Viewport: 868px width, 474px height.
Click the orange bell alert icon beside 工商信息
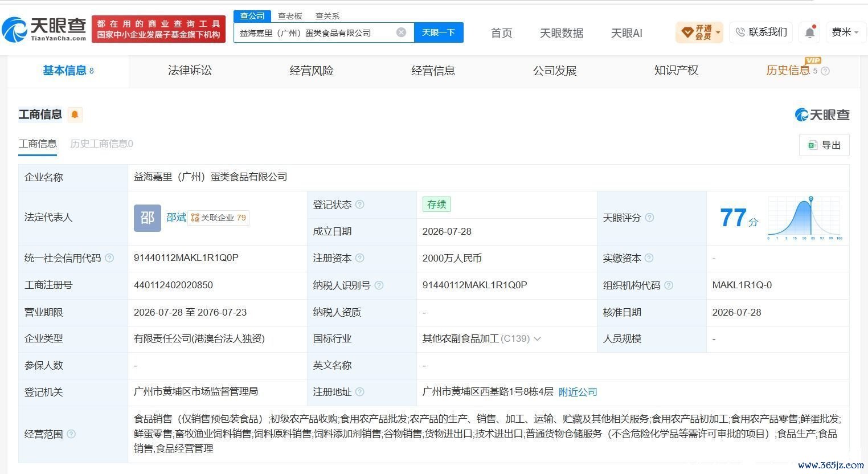(75, 115)
